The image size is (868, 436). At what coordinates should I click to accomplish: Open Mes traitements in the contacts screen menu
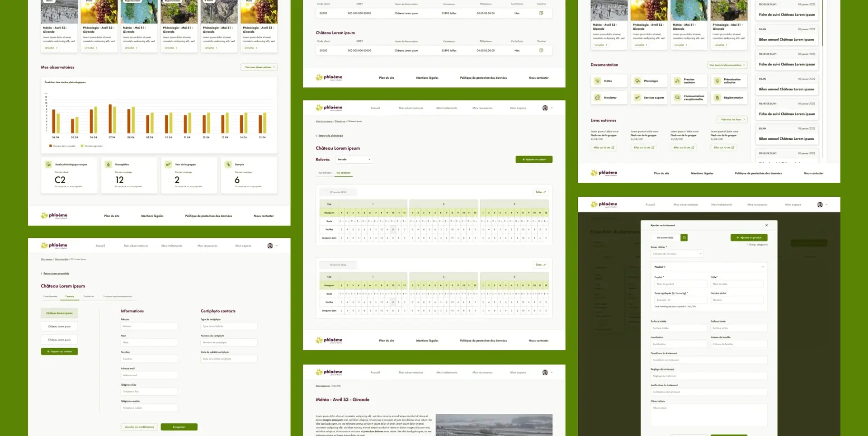pos(172,246)
